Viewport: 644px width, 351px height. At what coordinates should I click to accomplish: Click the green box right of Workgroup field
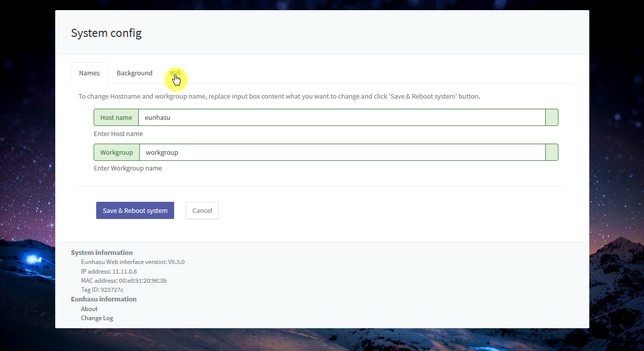551,152
